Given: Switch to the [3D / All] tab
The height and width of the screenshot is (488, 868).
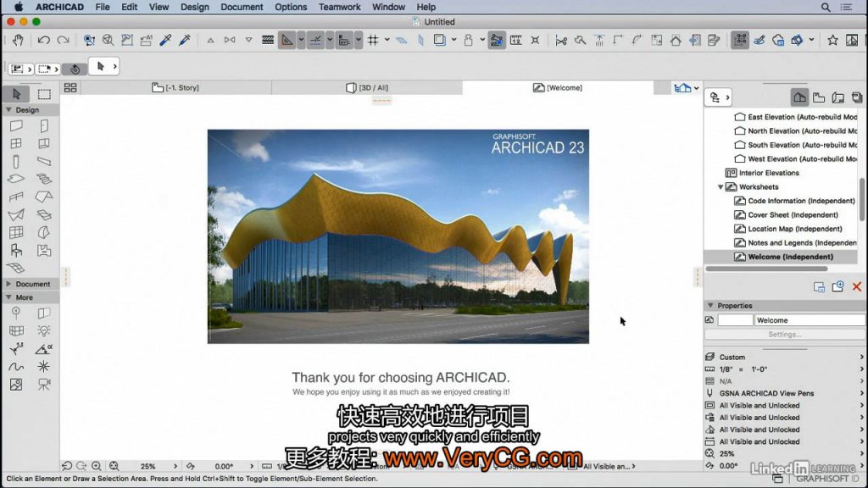Looking at the screenshot, I should tap(367, 87).
